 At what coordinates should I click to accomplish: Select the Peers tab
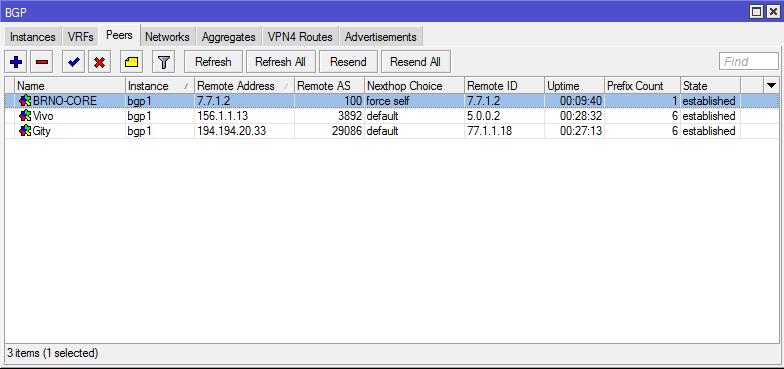pos(119,36)
